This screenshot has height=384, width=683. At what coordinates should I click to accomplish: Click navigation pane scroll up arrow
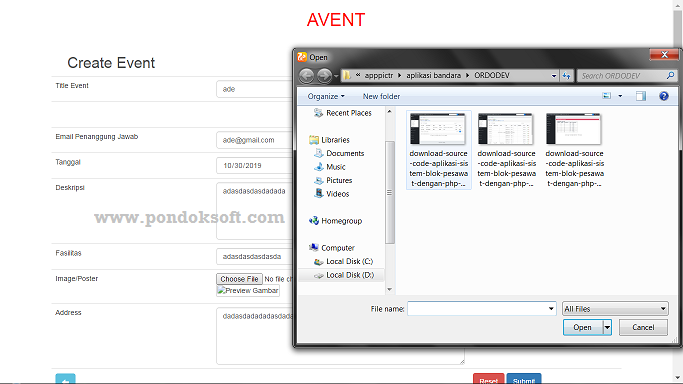389,112
